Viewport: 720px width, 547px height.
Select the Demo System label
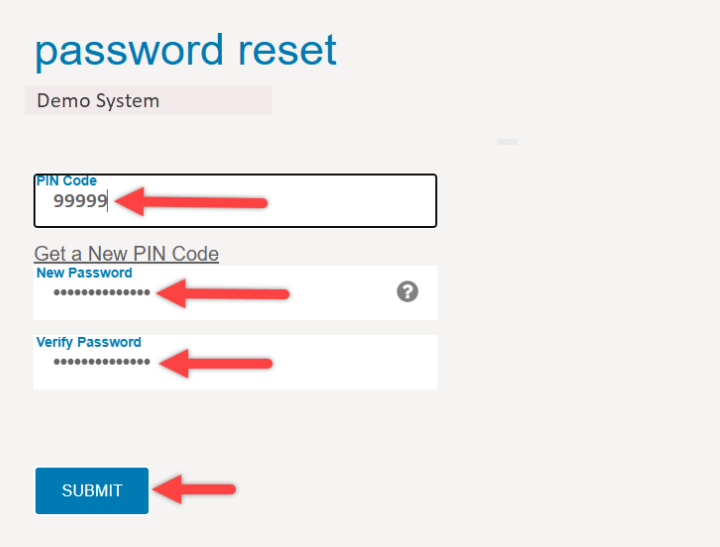pyautogui.click(x=98, y=100)
